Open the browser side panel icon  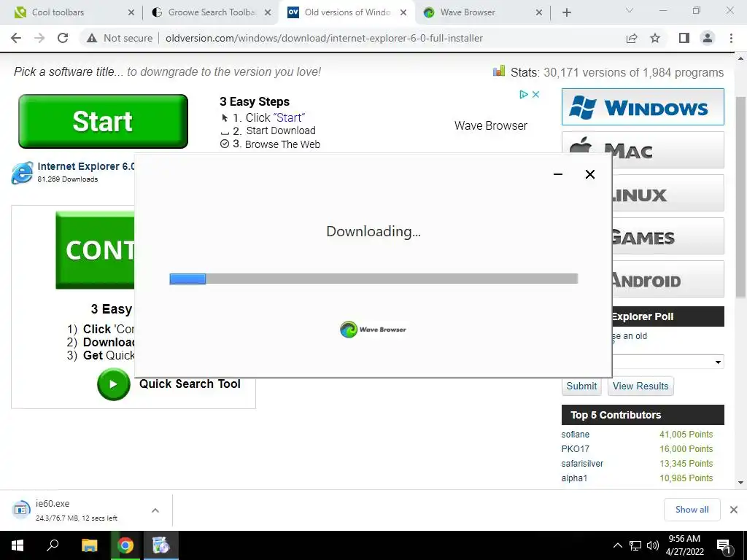(x=684, y=38)
